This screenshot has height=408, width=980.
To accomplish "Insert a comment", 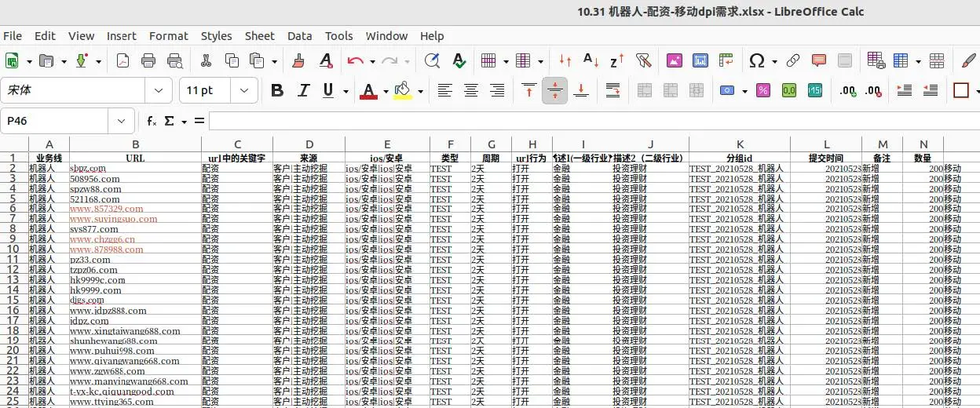I will click(819, 60).
